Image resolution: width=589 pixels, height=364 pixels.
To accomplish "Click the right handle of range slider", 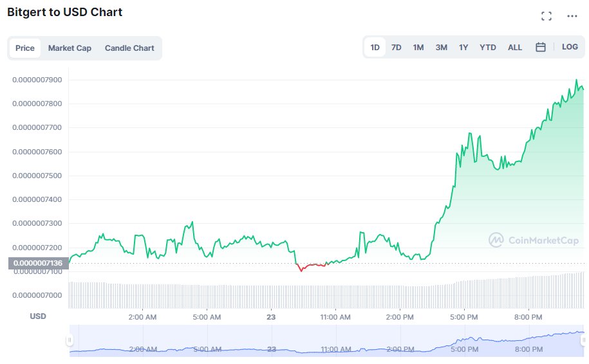I will 583,340.
